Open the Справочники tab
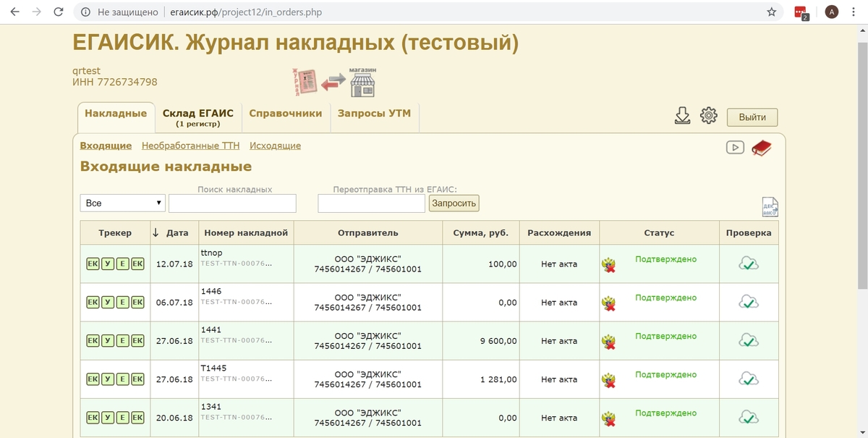Screen dimensions: 868x438 [x=285, y=114]
